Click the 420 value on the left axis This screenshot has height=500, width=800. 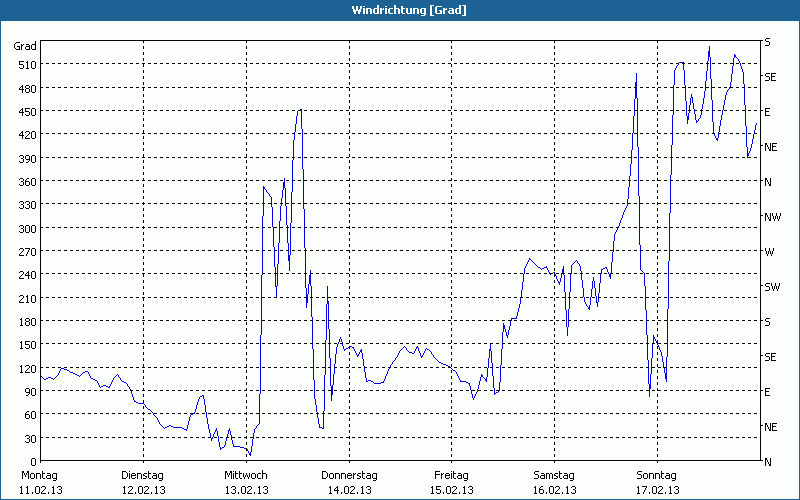point(28,135)
